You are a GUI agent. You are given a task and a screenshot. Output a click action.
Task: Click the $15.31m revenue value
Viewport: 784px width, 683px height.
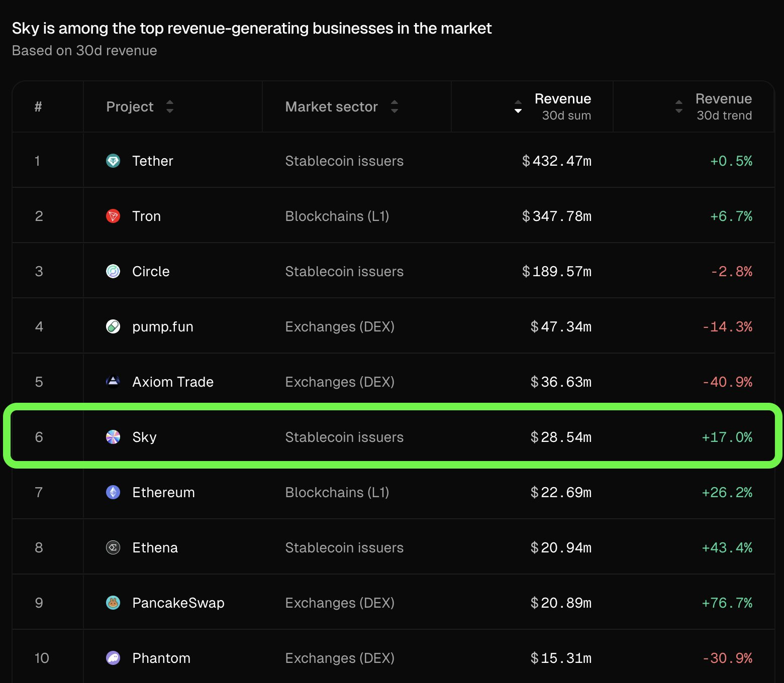(561, 658)
